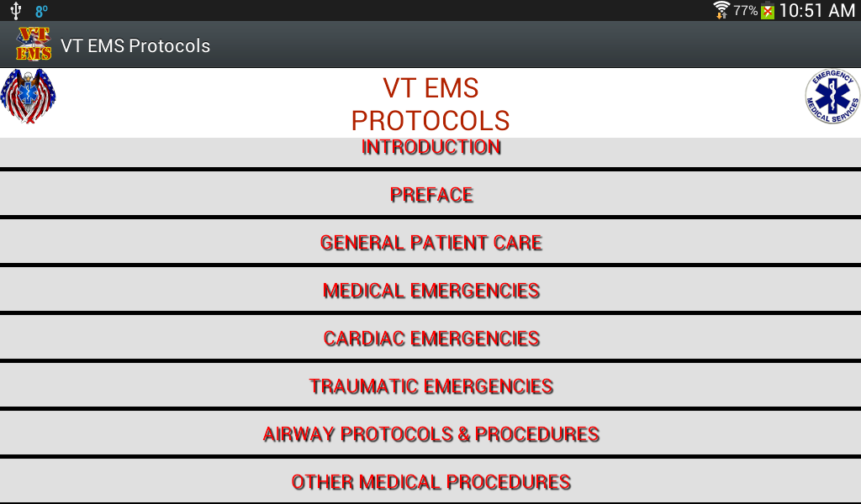Open Medical Emergencies protocols

point(430,290)
